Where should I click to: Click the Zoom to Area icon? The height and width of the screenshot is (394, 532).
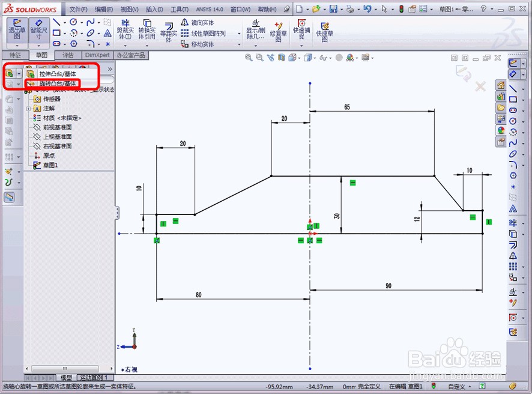tap(259, 58)
